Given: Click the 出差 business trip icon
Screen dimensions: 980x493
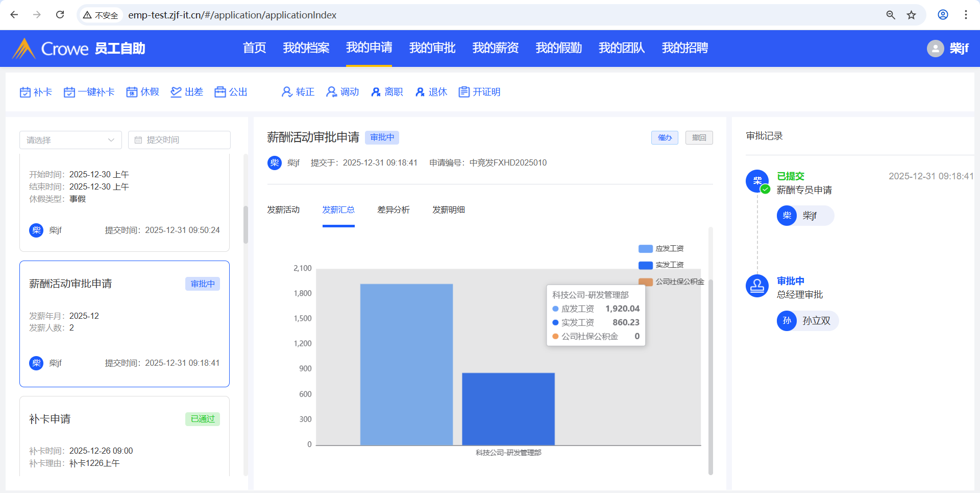Looking at the screenshot, I should [x=176, y=92].
